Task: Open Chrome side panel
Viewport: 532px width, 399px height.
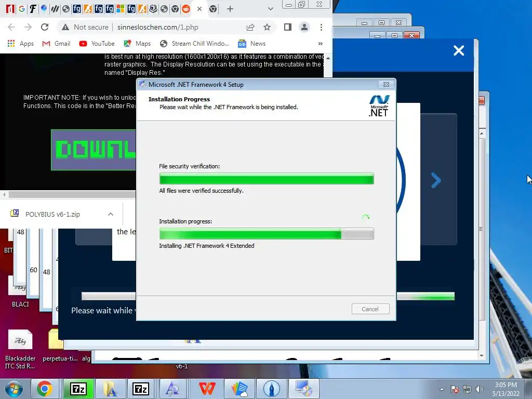Action: pos(288,27)
